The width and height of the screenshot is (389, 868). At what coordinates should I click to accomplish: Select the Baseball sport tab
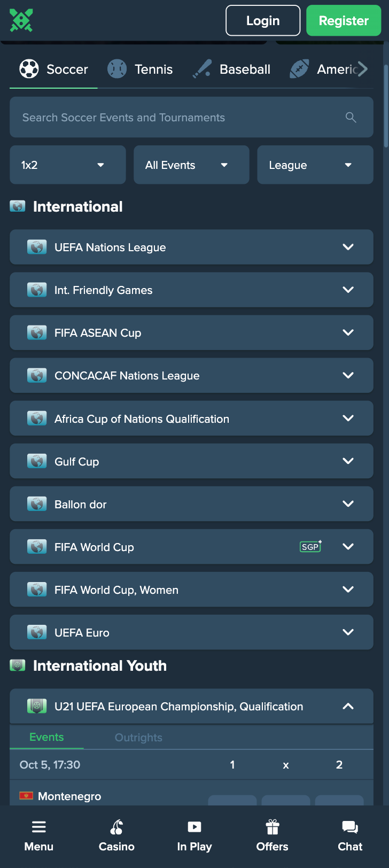coord(231,69)
